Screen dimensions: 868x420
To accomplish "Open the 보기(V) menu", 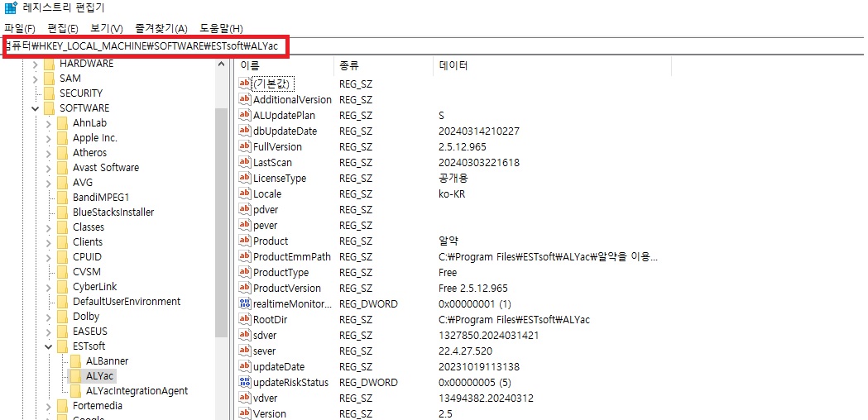I will (x=107, y=28).
